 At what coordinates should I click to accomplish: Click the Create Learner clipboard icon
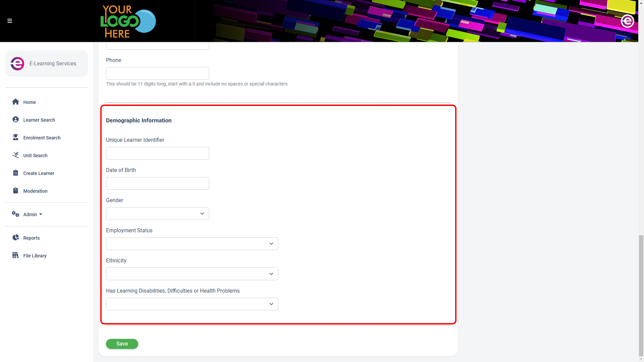[x=15, y=173]
